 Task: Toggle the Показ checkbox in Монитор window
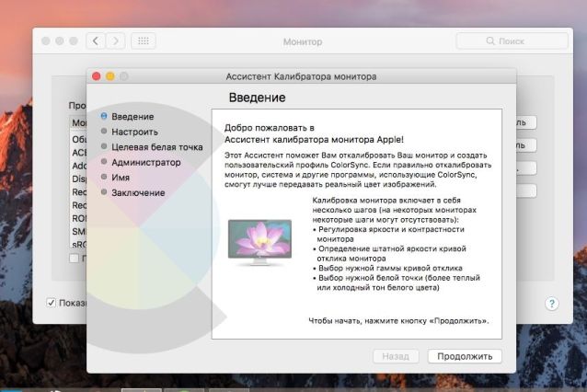point(52,303)
